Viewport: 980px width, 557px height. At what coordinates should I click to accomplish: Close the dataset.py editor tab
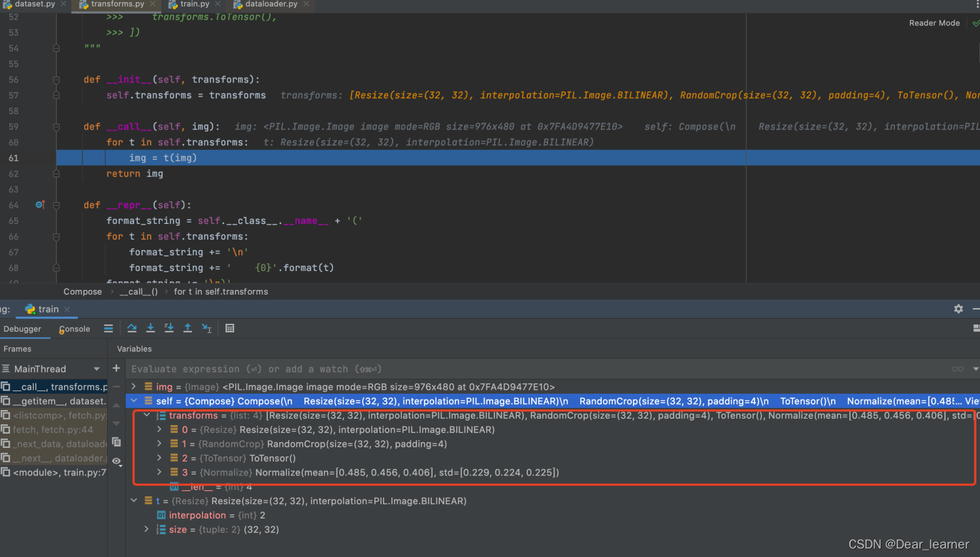[x=63, y=4]
